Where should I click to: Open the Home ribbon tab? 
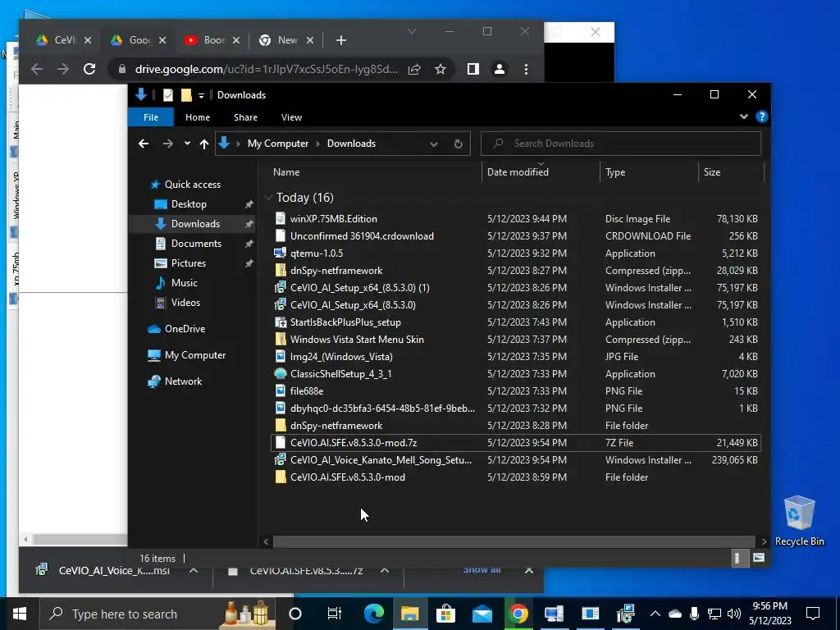point(198,117)
